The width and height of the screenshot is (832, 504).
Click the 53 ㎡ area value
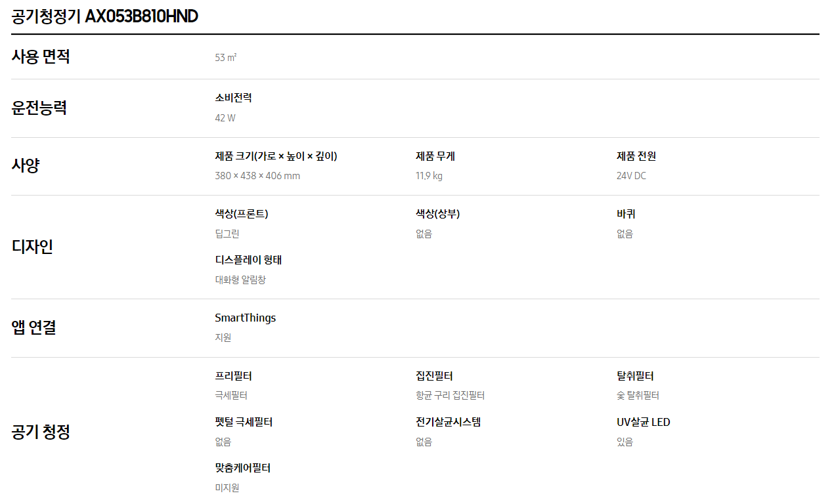[x=226, y=58]
